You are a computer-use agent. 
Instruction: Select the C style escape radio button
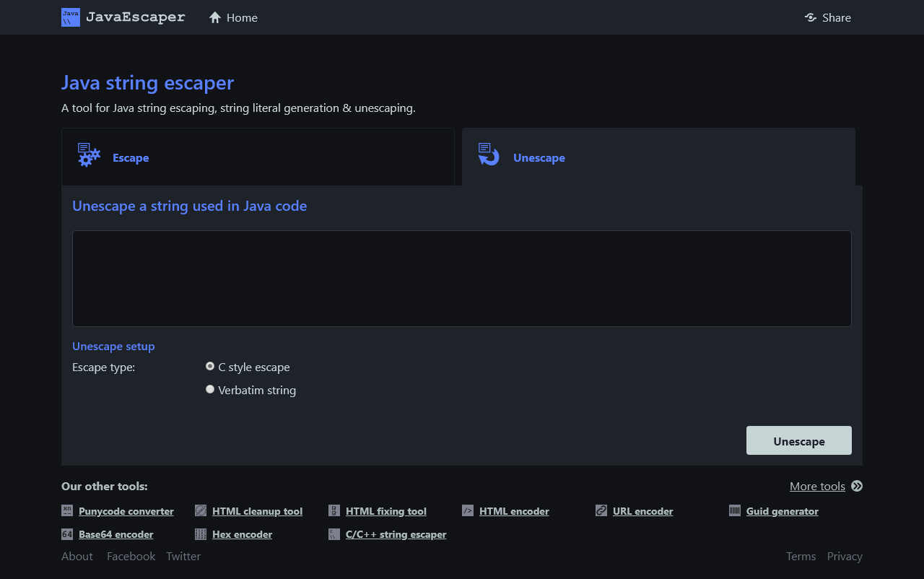[210, 366]
